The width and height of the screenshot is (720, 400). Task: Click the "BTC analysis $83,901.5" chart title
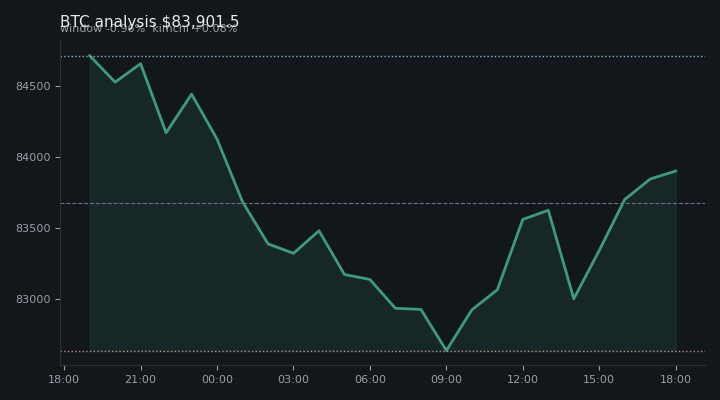coord(149,22)
